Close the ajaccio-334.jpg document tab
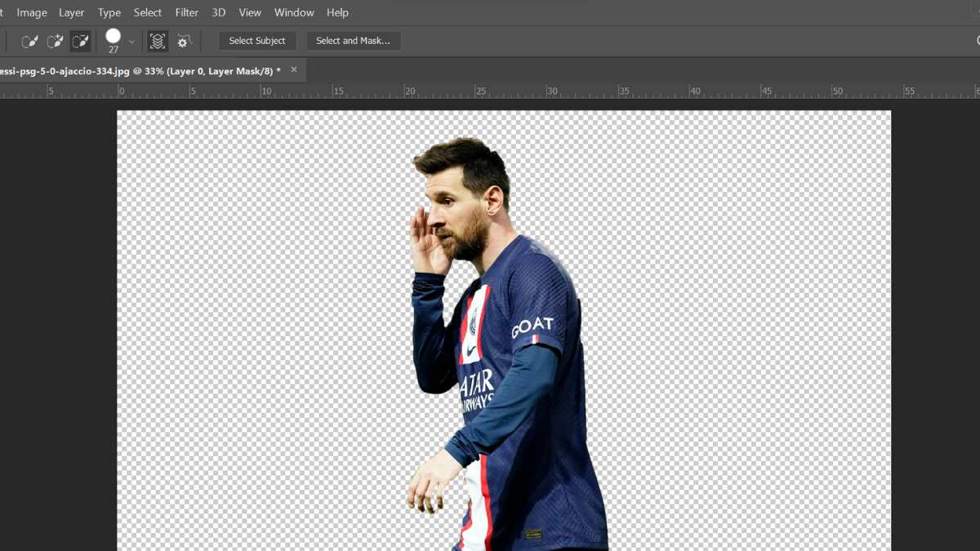This screenshot has width=980, height=551. [x=294, y=70]
